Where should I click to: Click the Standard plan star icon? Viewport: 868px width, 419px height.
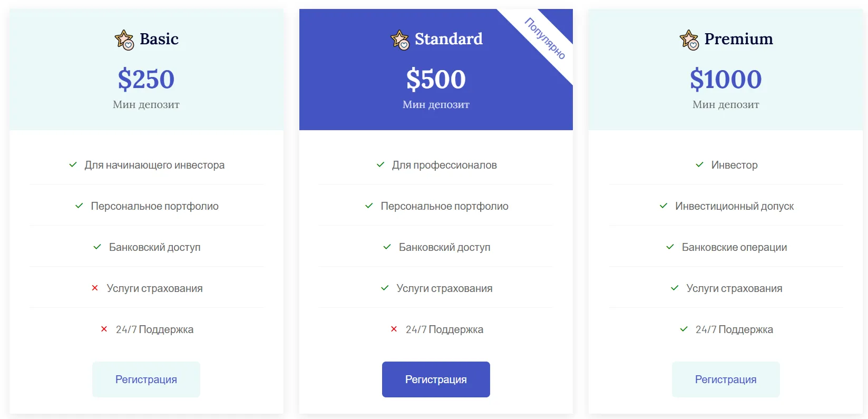399,40
